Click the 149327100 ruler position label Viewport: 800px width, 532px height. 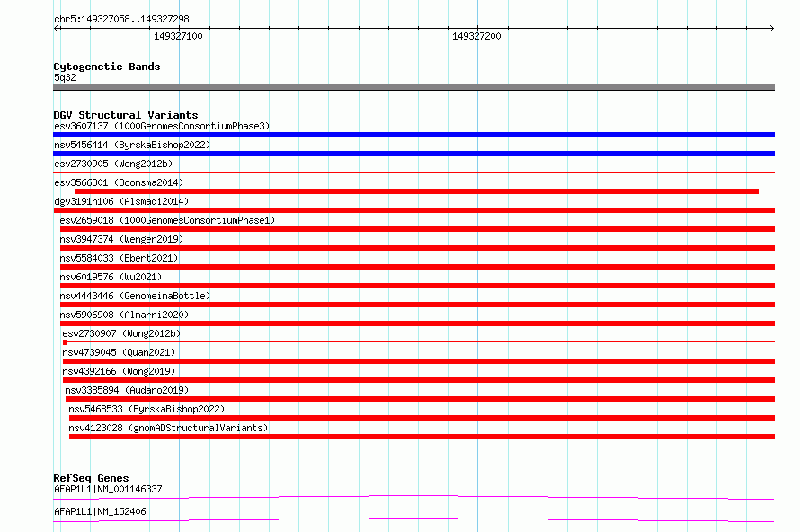click(178, 36)
